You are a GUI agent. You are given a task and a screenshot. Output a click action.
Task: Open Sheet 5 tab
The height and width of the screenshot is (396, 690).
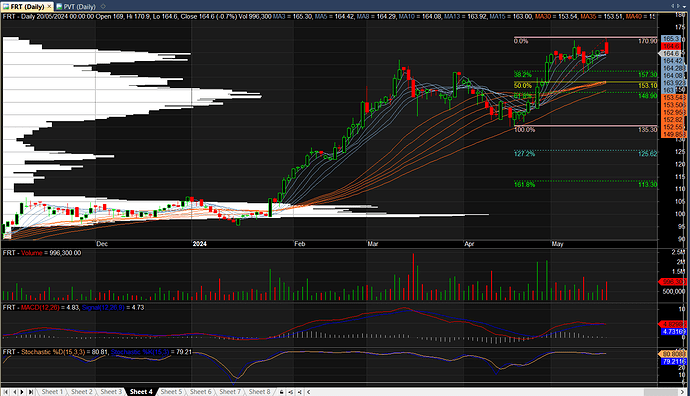171,392
